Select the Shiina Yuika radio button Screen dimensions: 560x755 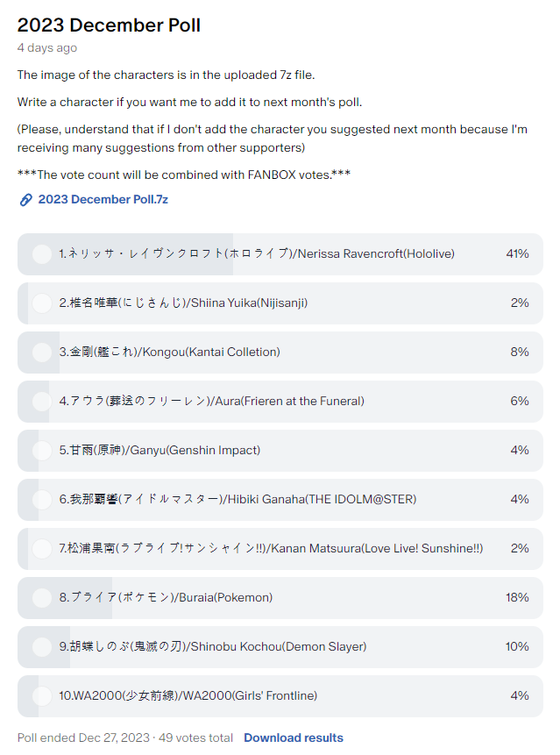41,303
